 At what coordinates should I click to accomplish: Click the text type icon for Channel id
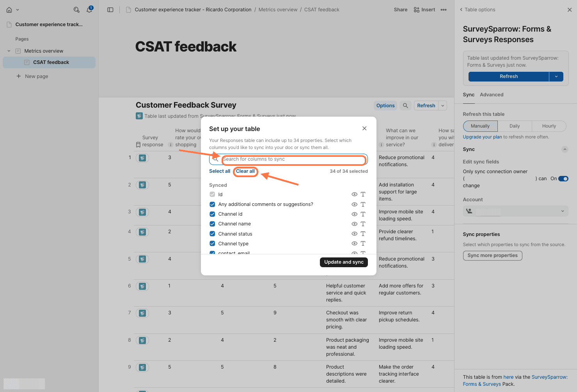(363, 214)
